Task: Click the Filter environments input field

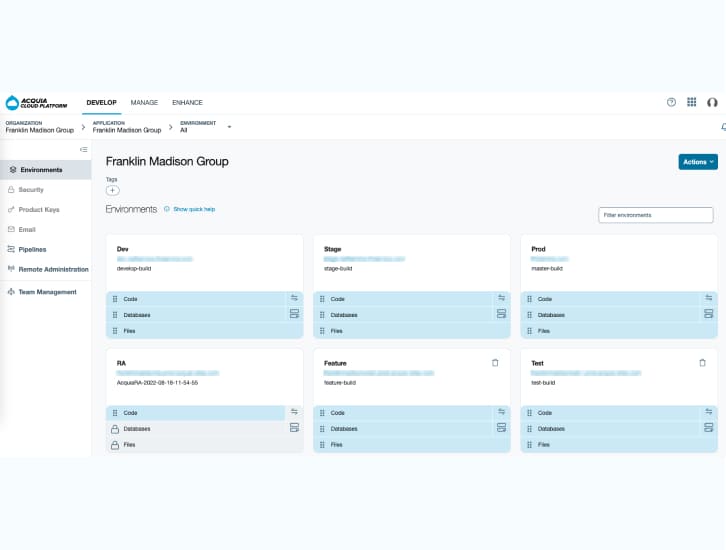Action: 656,215
